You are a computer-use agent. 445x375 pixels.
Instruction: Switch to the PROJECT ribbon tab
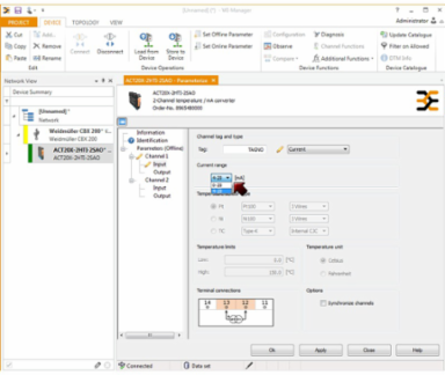click(19, 22)
